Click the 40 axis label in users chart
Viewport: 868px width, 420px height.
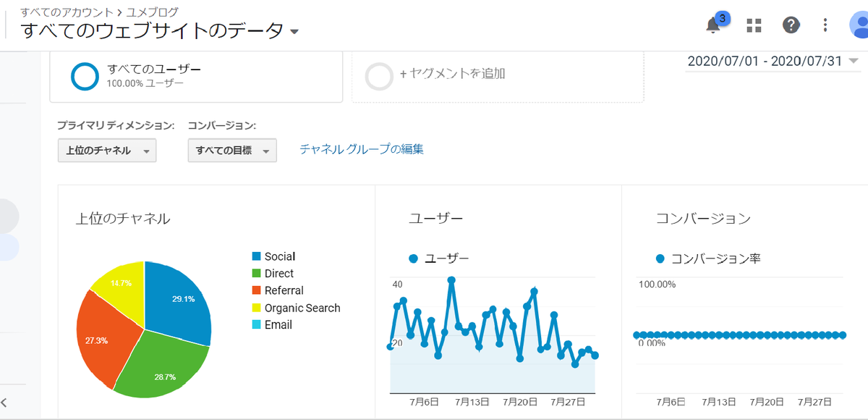click(x=397, y=285)
